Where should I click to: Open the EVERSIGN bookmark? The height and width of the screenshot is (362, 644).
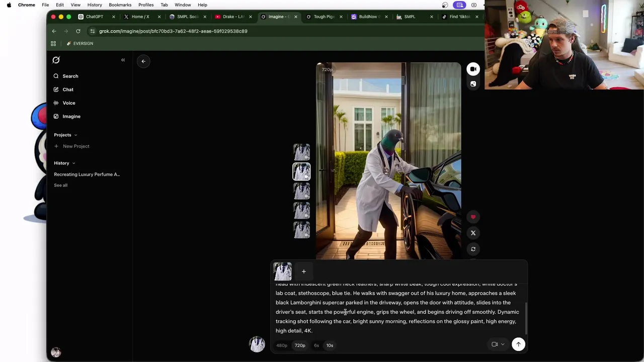tap(79, 44)
